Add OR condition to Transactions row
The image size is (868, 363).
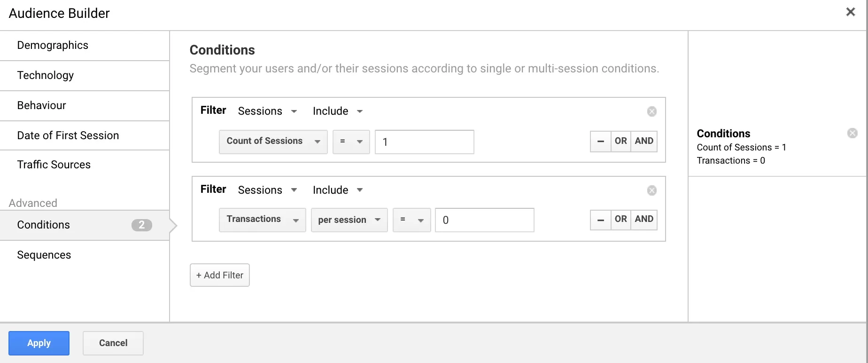click(620, 220)
